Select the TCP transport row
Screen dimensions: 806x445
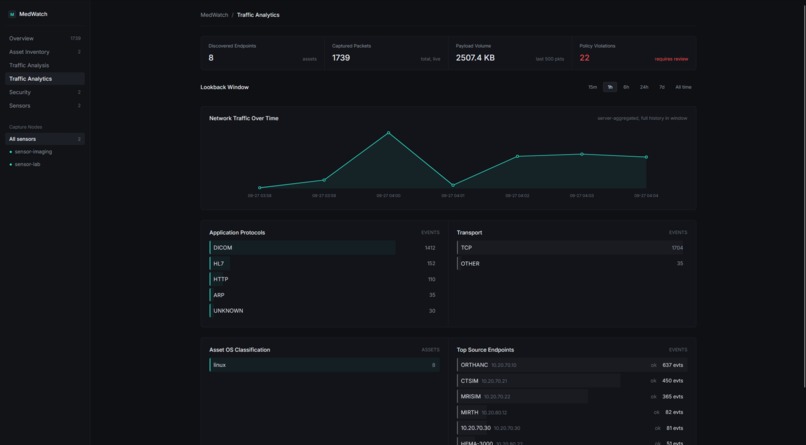(572, 248)
